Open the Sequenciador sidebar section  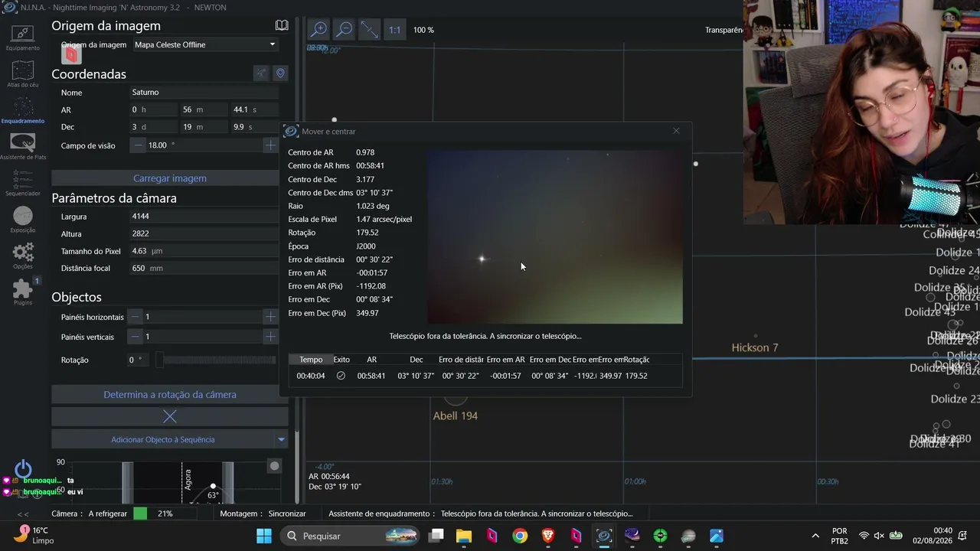coord(22,182)
